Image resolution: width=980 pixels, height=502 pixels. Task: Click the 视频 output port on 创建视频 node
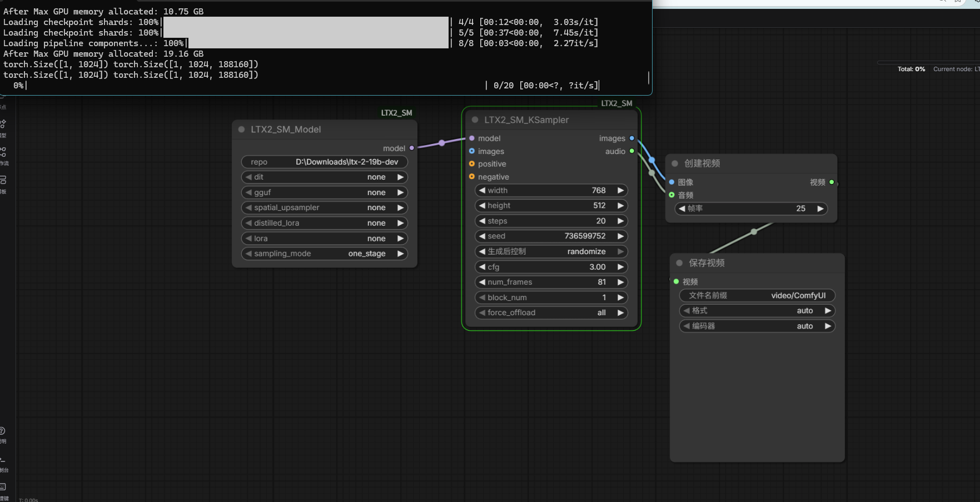click(x=832, y=182)
